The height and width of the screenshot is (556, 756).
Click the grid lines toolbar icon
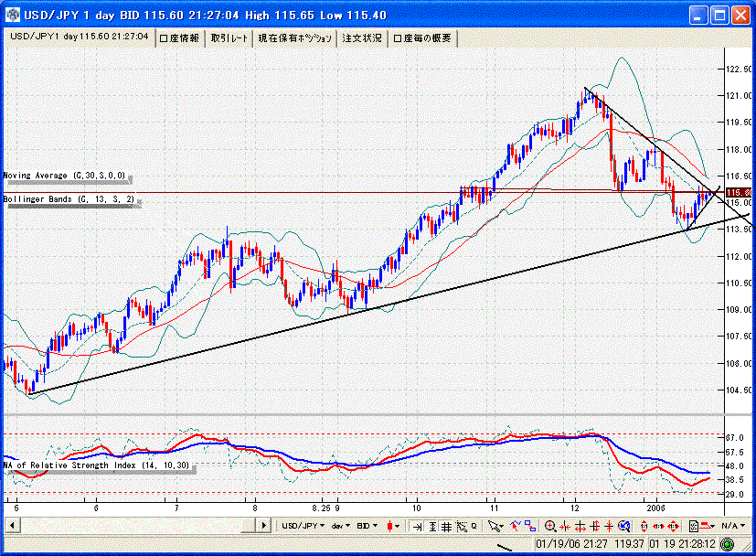coord(446,526)
